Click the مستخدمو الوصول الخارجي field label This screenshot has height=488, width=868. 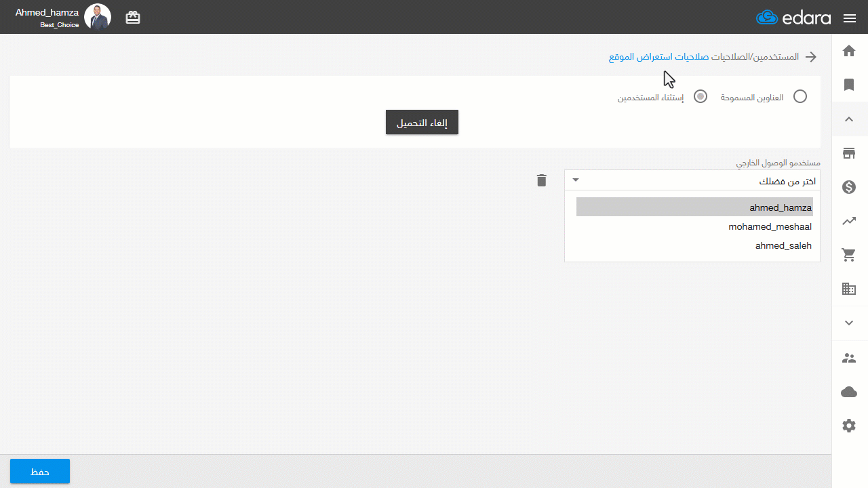778,163
